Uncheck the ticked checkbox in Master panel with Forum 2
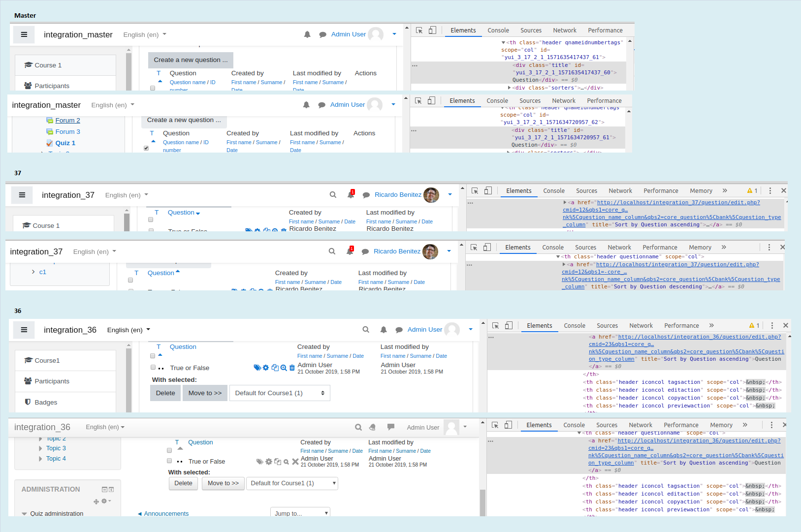Image resolution: width=801 pixels, height=532 pixels. tap(146, 148)
